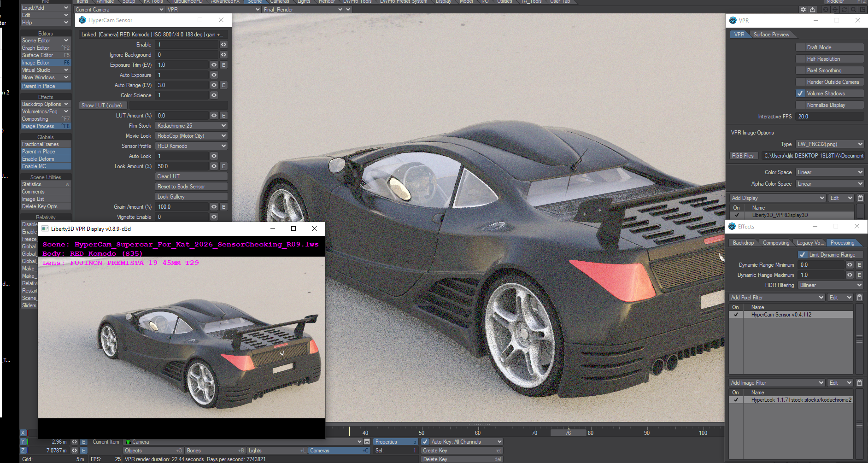Viewport: 868px width, 463px height.
Task: Click envelope E button for Dynamic Range Minimum
Action: pyautogui.click(x=859, y=265)
